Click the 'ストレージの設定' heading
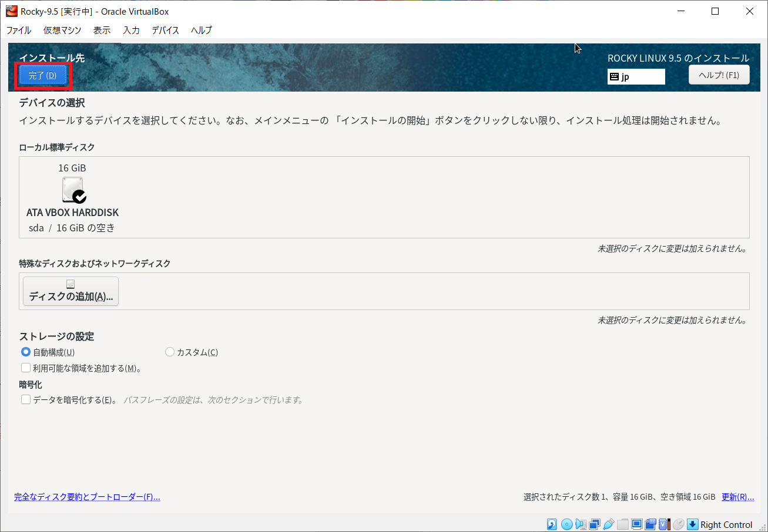This screenshot has width=768, height=532. (56, 336)
